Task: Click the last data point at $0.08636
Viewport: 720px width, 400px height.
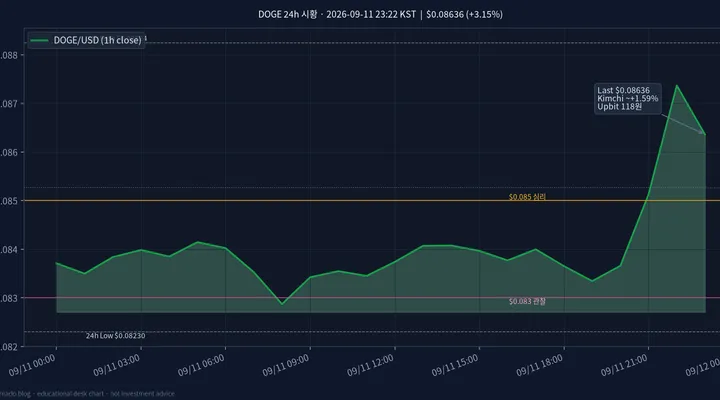Action: coord(705,134)
